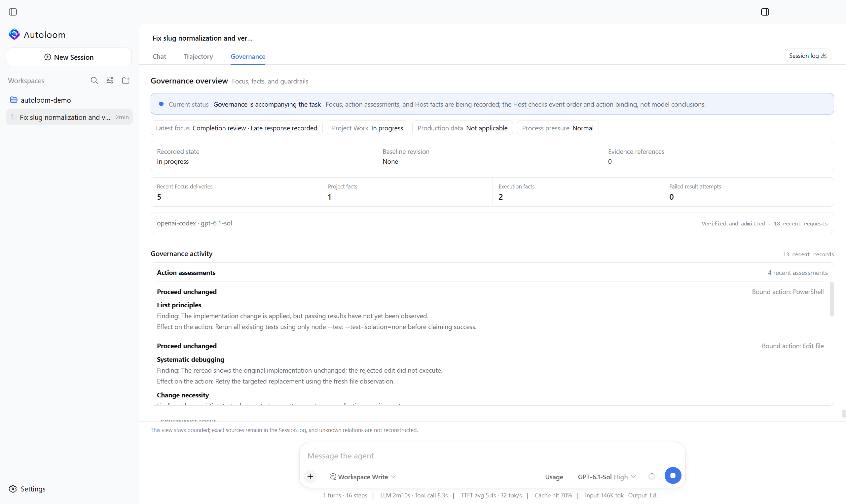This screenshot has width=846, height=504.
Task: Open the Usage panel
Action: [554, 477]
